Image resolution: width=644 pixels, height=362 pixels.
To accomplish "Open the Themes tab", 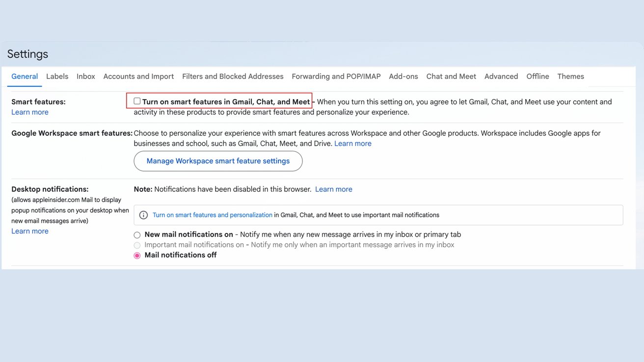I will click(570, 77).
